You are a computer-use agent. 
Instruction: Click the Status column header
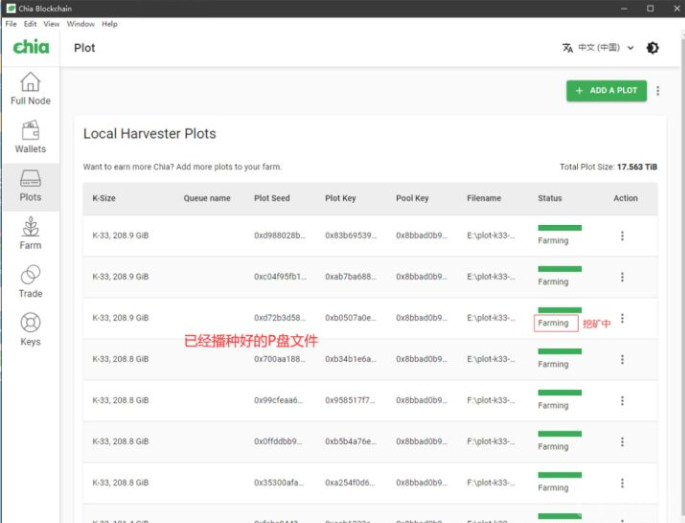click(550, 198)
